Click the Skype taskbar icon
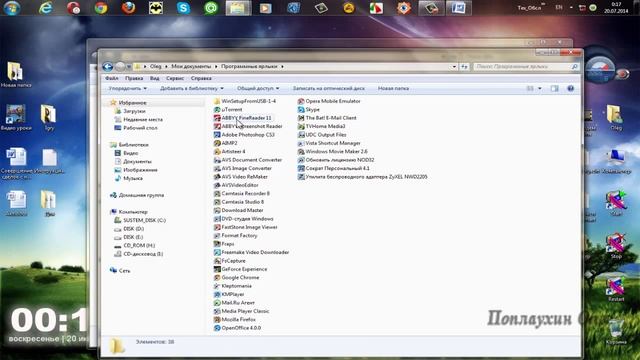640x360 pixels. click(183, 8)
